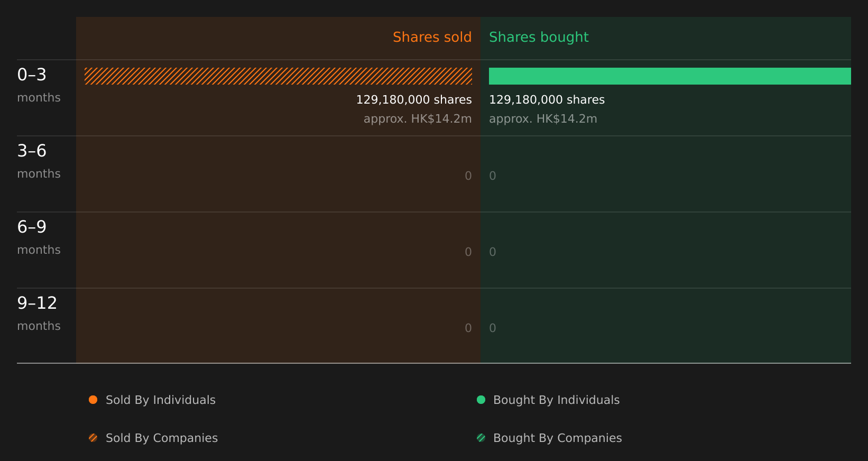Click the green Bought By Individuals legend dot
Image resolution: width=868 pixels, height=461 pixels.
click(481, 400)
